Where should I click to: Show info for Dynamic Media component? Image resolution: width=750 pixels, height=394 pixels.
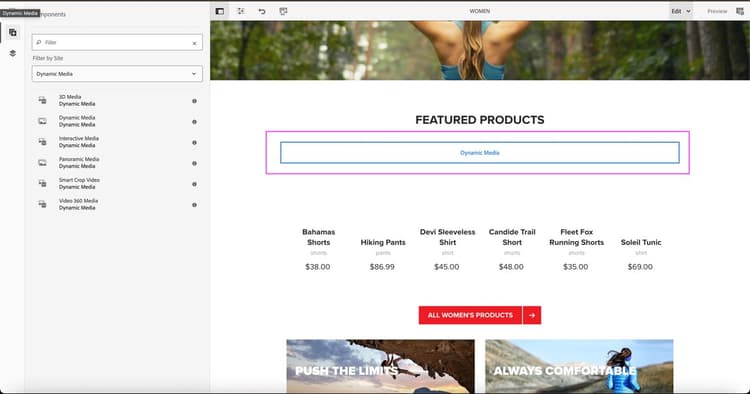(194, 122)
